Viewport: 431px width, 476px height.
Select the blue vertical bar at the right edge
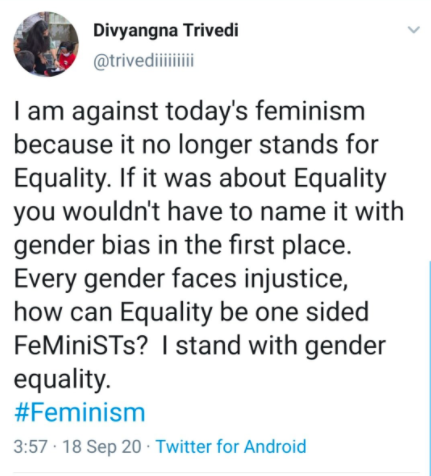click(430, 368)
